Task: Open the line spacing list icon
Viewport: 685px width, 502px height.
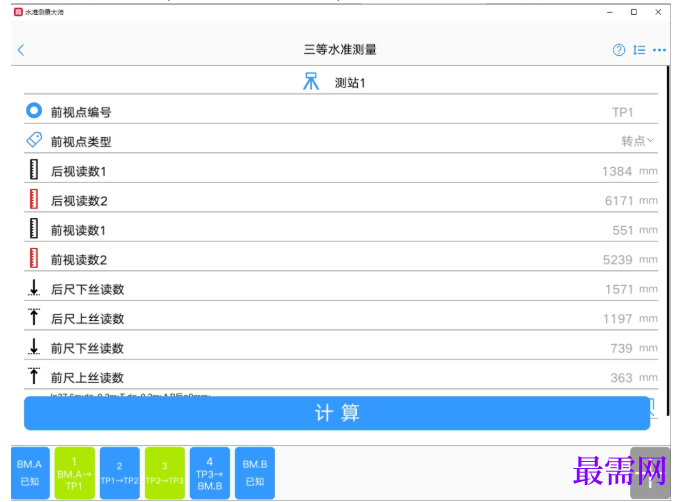Action: coord(639,50)
